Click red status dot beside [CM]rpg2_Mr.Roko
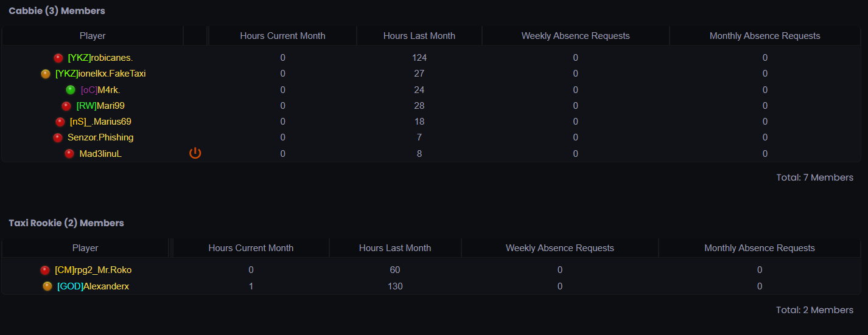Screen dimensions: 868x335 point(45,271)
